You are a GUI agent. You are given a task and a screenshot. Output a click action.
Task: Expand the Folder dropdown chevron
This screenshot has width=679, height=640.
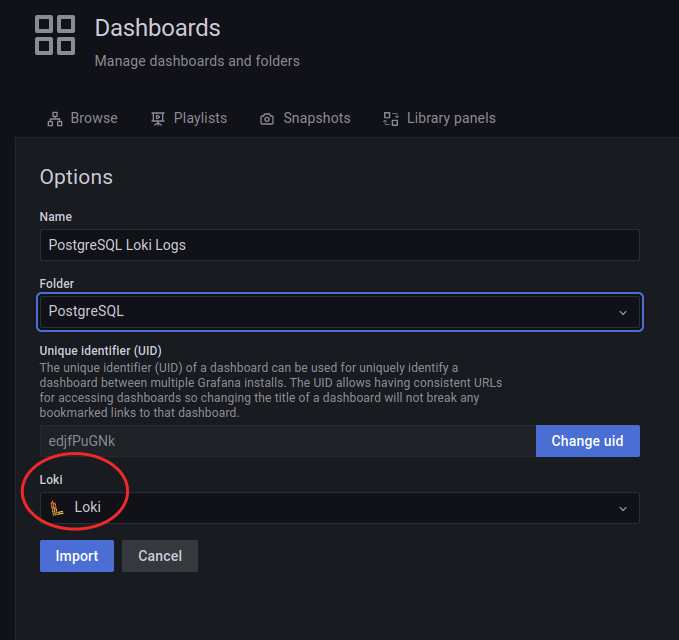click(623, 312)
